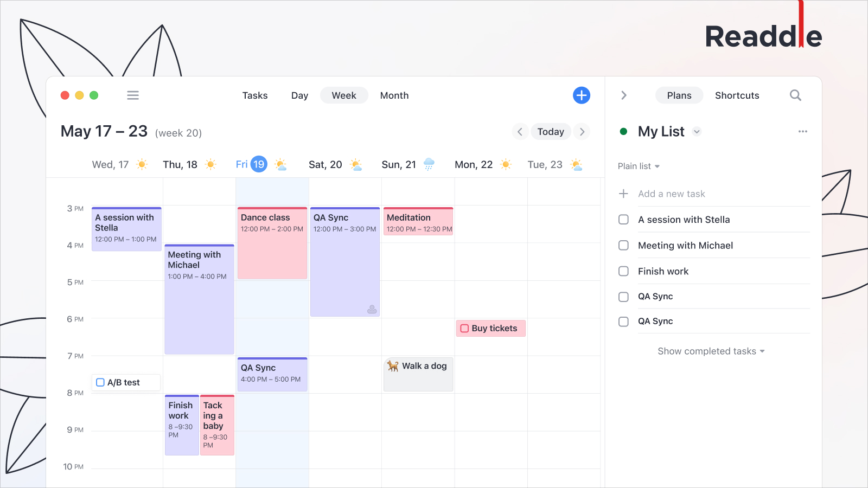Click the sun weather icon on Wednesday 17

coord(142,164)
